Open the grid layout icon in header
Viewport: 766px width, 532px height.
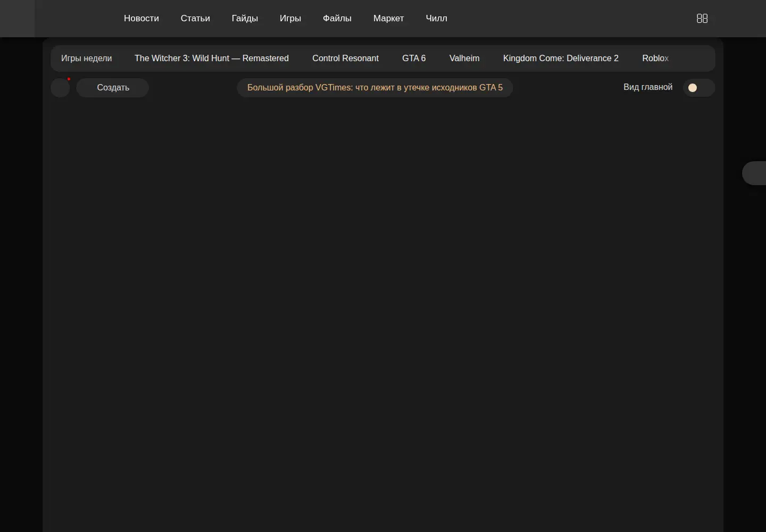pos(702,19)
